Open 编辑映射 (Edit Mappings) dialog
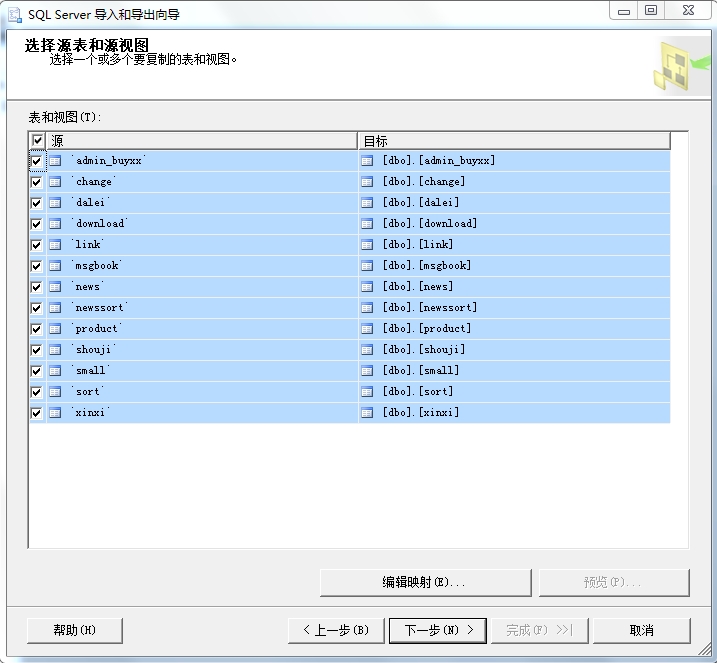 tap(425, 582)
